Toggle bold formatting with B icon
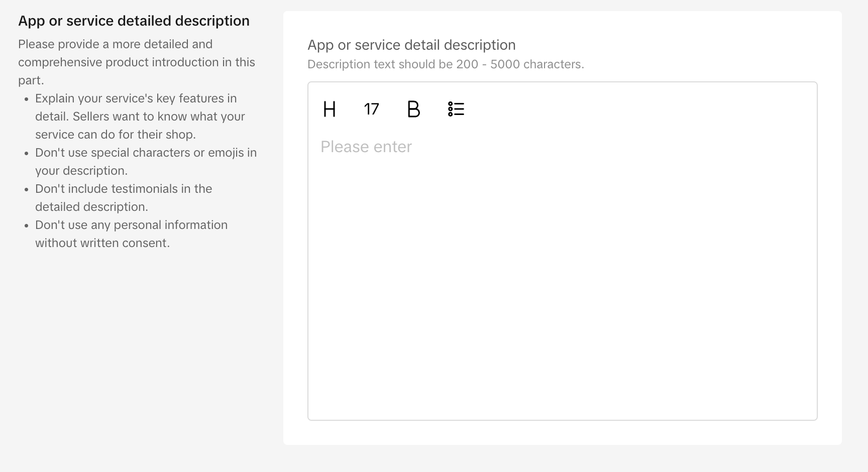The width and height of the screenshot is (868, 472). (413, 109)
